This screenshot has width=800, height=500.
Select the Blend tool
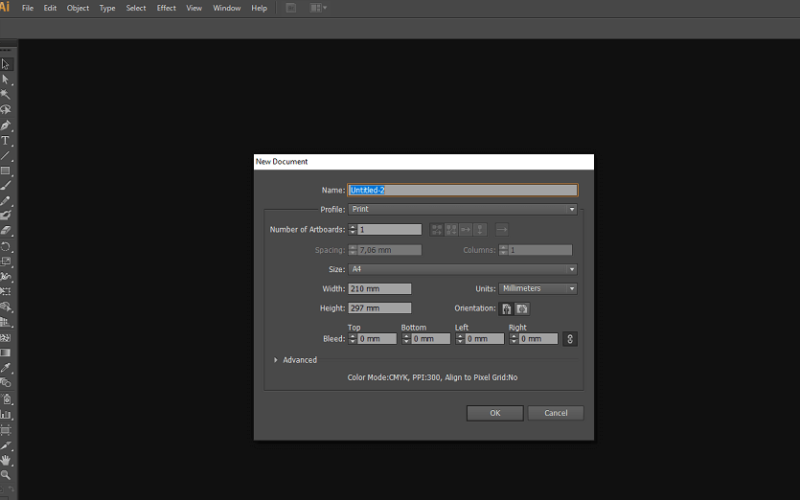point(6,383)
